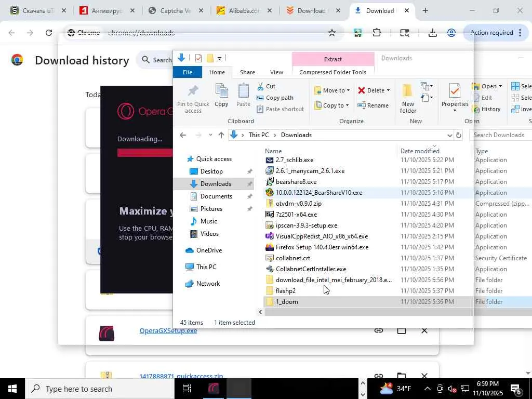Click History in Open group
The width and height of the screenshot is (532, 399).
click(486, 109)
